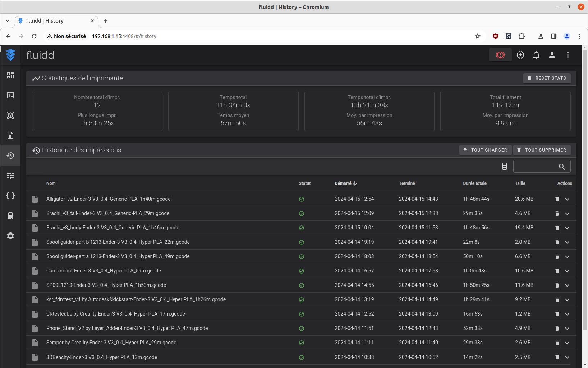Open the Dashboard from the sidebar
The image size is (588, 368).
[x=10, y=75]
